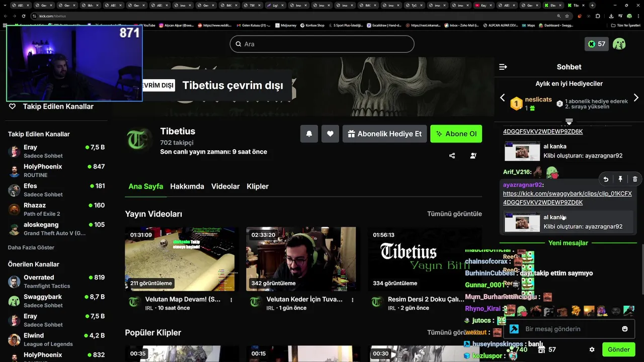Click into the Ara search field
Viewport: 644px width, 362px height.
coord(322,44)
